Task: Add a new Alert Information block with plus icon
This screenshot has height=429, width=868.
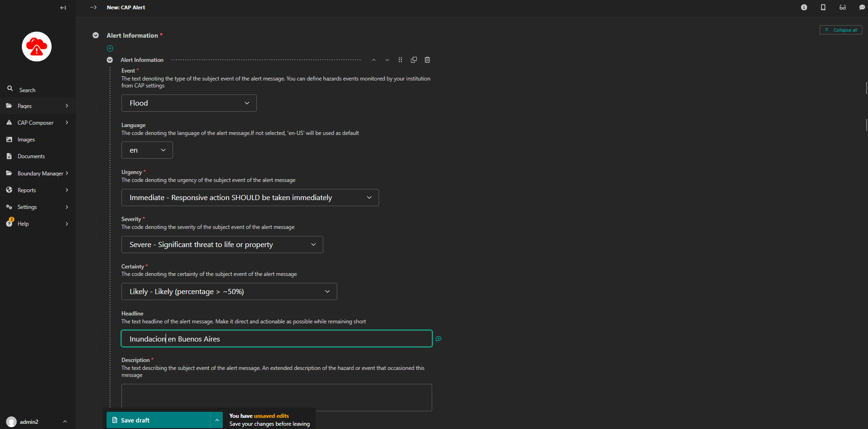Action: click(110, 48)
